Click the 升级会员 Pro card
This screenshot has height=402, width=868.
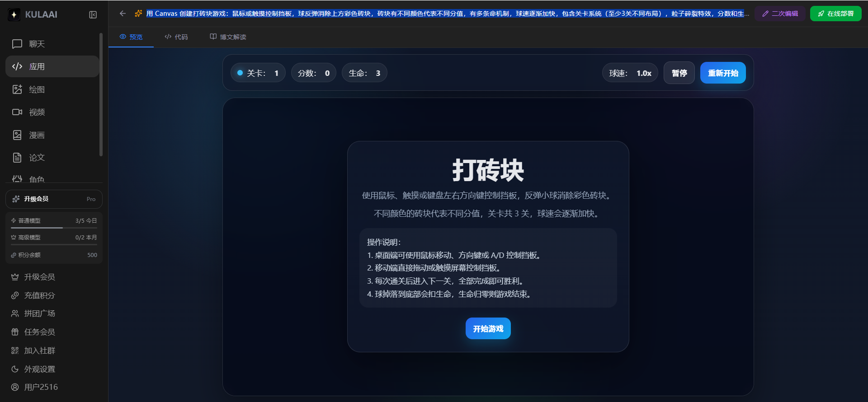pos(54,199)
